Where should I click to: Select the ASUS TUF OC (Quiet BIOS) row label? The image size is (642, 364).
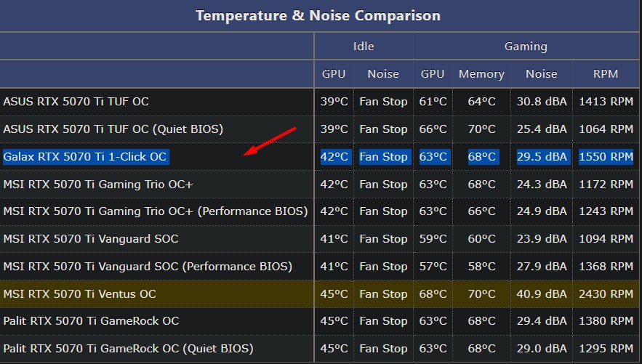coord(113,129)
